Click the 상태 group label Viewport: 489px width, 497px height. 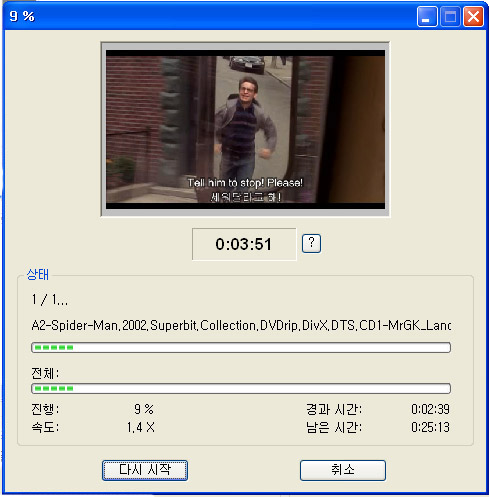point(38,275)
